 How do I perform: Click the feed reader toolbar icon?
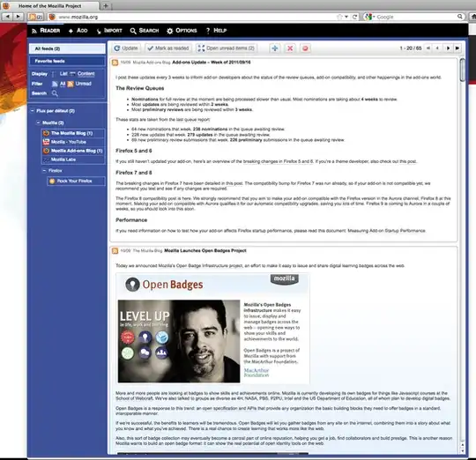point(35,17)
